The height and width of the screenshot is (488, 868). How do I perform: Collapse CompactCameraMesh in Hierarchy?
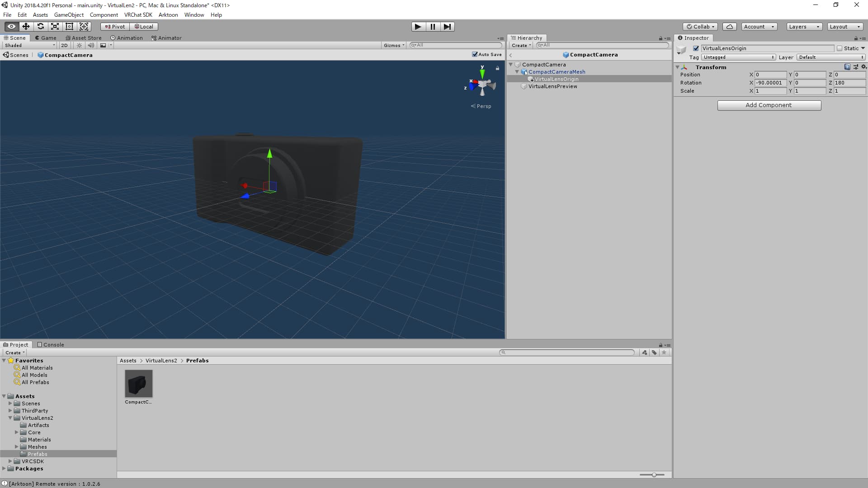517,72
